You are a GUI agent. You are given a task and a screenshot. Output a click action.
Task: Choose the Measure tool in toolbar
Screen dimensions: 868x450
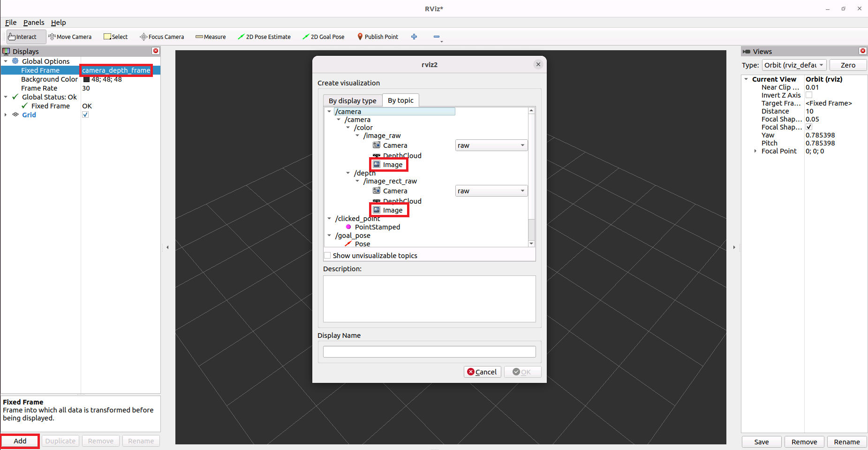click(211, 37)
